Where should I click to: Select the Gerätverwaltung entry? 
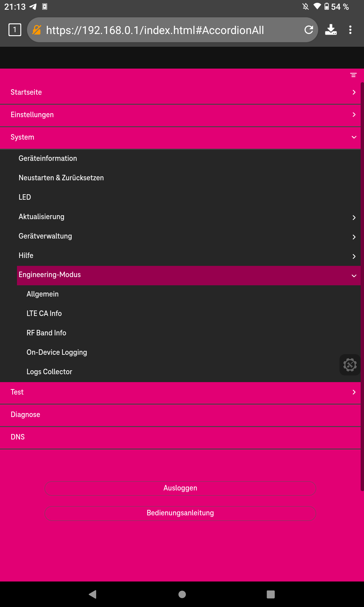coord(189,236)
